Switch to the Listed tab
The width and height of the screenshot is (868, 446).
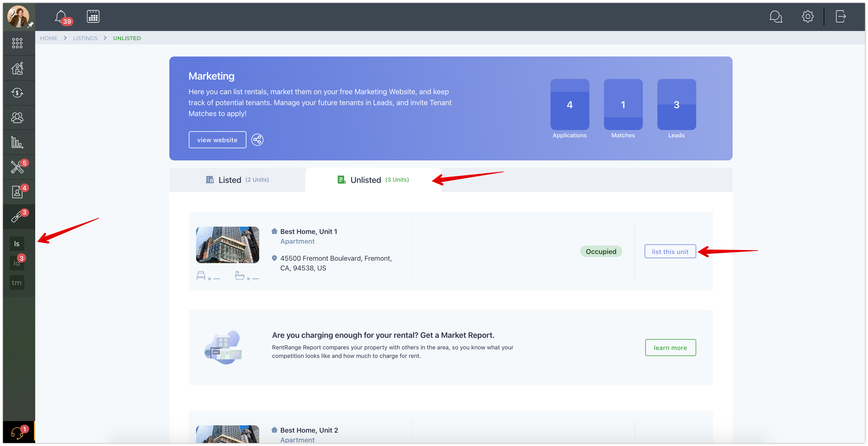237,180
